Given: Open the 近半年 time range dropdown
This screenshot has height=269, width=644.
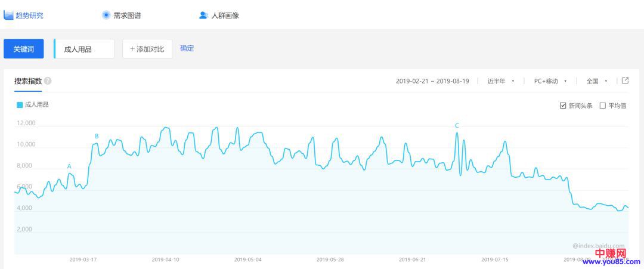Looking at the screenshot, I should pyautogui.click(x=500, y=81).
